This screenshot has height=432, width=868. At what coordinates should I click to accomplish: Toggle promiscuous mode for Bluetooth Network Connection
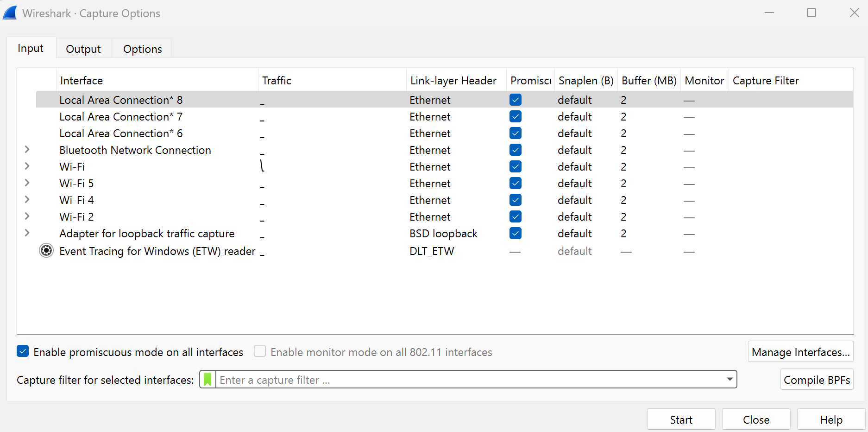516,150
